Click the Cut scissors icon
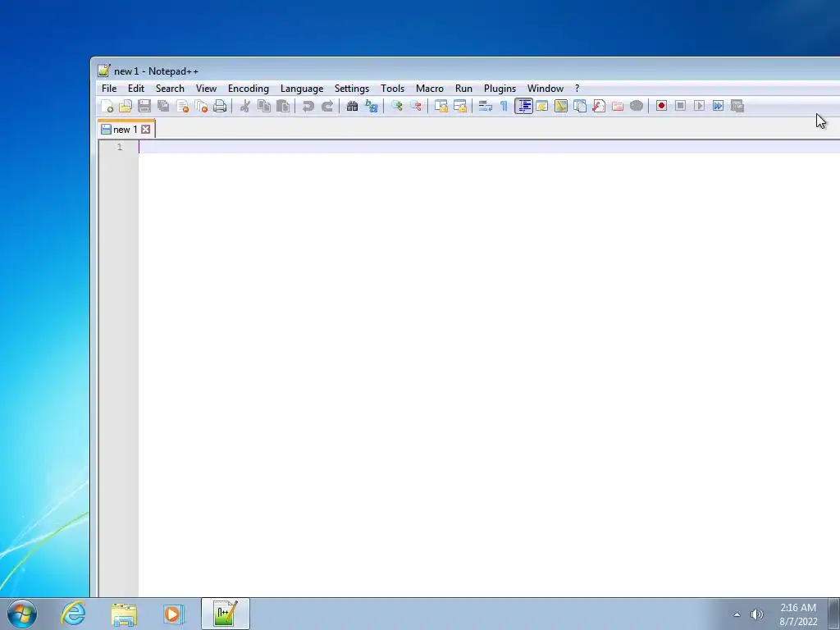840x630 pixels. point(244,106)
